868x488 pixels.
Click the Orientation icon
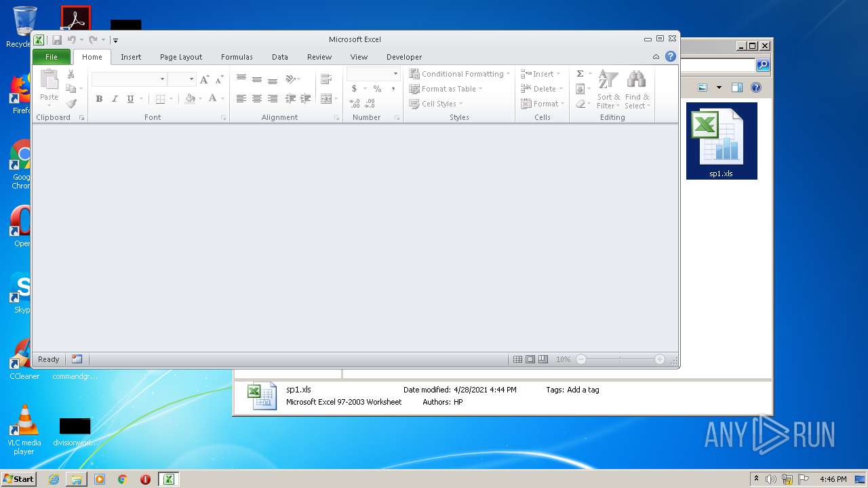coord(290,79)
